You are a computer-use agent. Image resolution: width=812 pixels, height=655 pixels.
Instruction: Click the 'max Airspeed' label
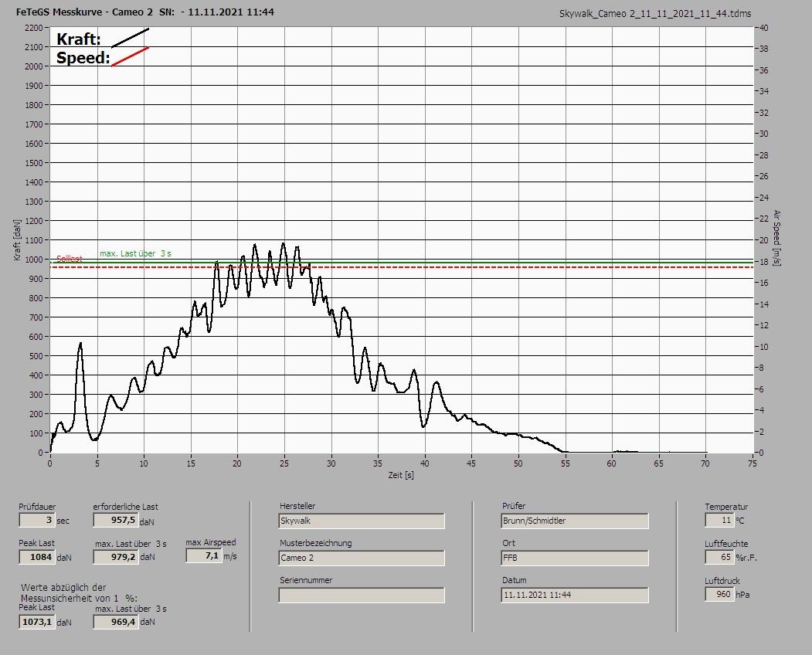coord(211,542)
